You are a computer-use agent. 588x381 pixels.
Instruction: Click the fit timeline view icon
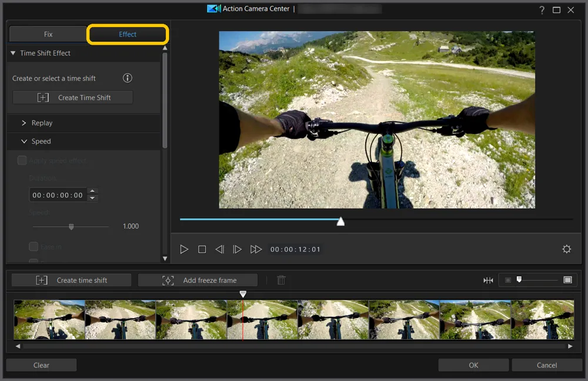(488, 280)
